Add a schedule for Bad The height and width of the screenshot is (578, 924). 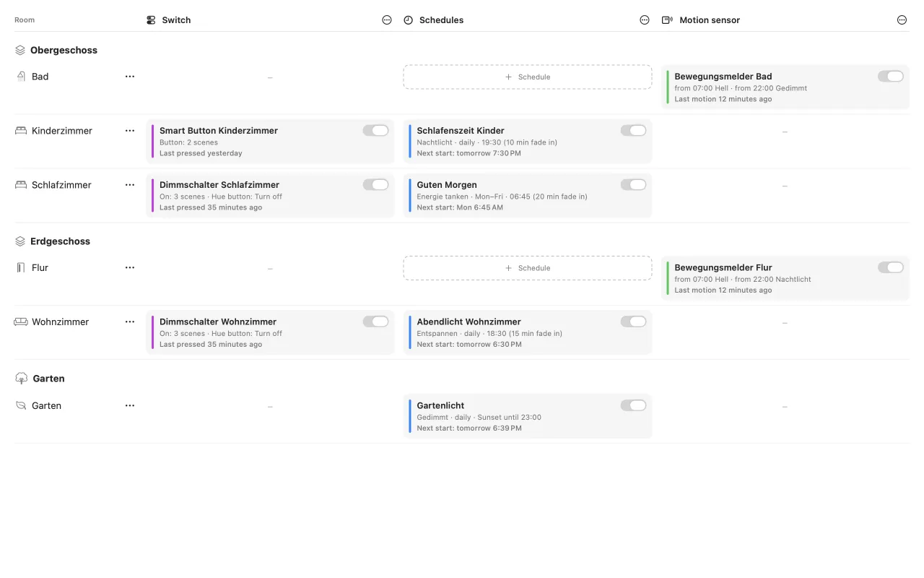pos(528,77)
